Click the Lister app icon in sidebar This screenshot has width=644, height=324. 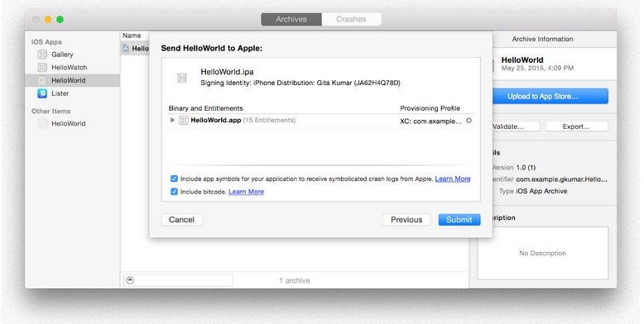[x=42, y=93]
